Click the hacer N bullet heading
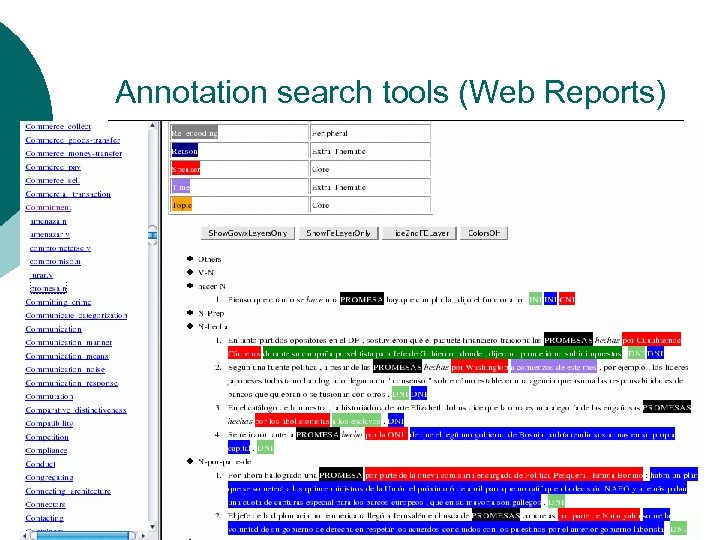Screen dimensions: 720x540 coord(212,286)
